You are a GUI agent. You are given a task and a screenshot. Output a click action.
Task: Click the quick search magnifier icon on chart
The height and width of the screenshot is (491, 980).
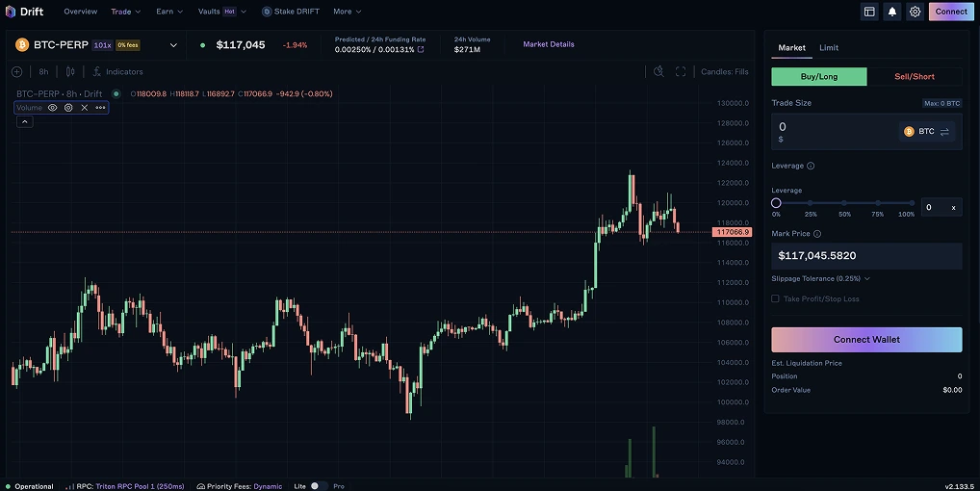pos(658,71)
